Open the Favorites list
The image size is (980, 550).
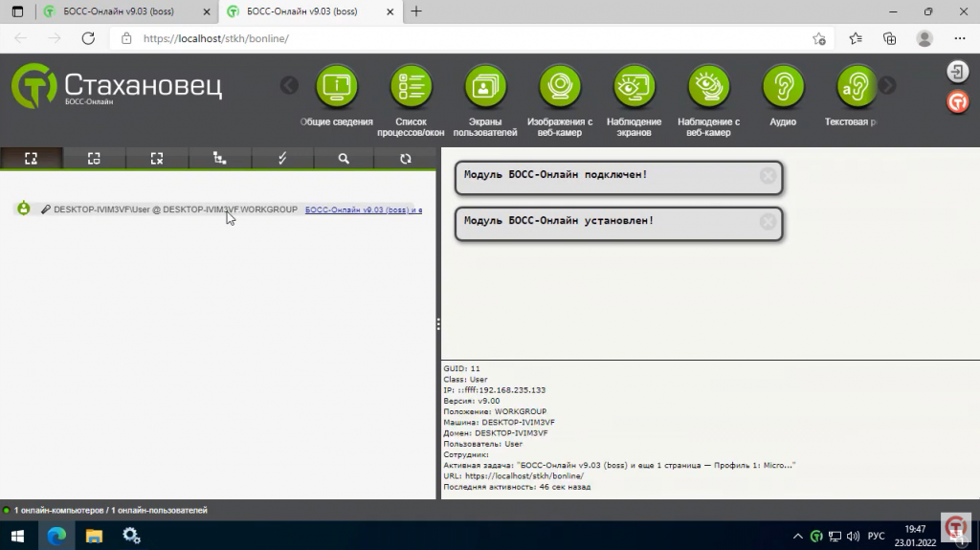point(856,39)
